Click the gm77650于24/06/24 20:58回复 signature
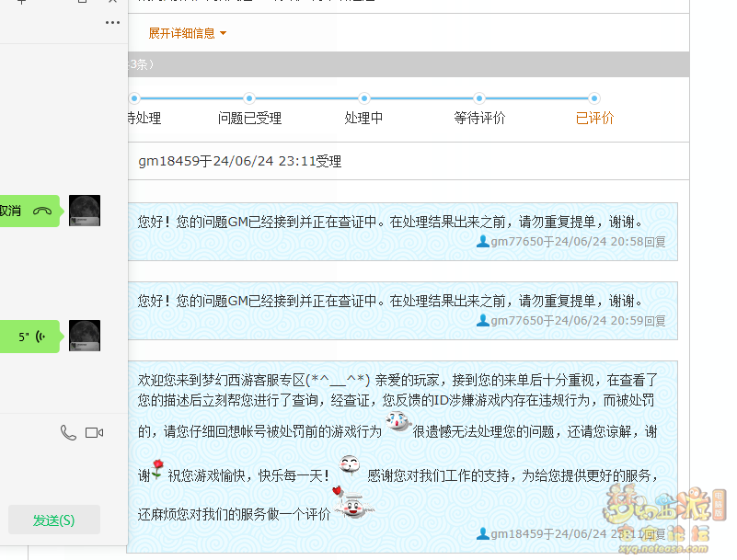 [578, 242]
